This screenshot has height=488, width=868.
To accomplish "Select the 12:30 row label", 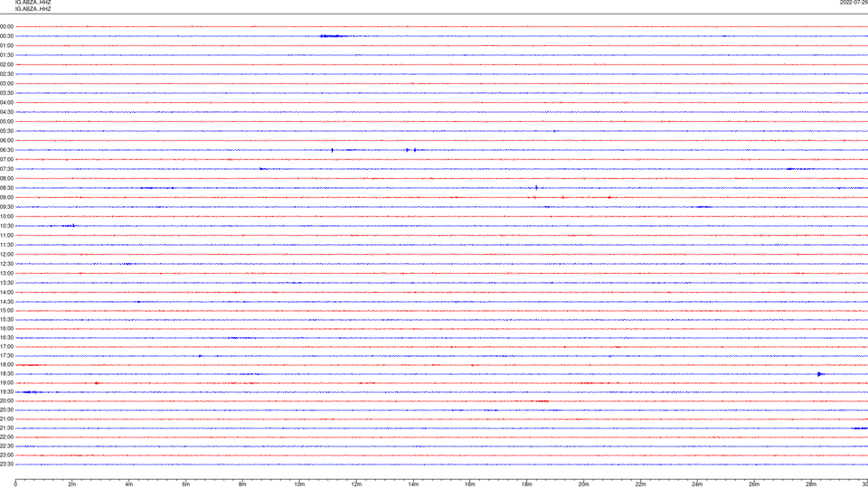I will pyautogui.click(x=6, y=264).
